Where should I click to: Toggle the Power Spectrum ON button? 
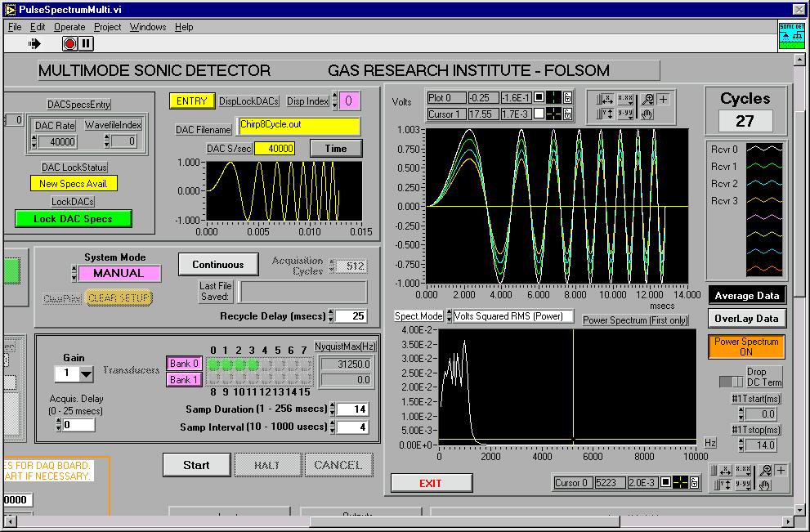click(746, 346)
